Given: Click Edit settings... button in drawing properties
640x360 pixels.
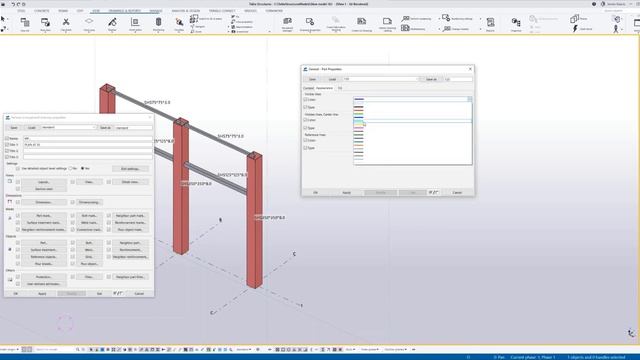Looking at the screenshot, I should (x=130, y=169).
